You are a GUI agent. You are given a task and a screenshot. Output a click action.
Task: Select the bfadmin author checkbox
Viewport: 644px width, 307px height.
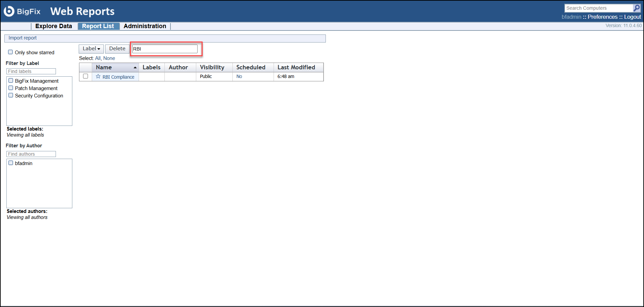11,163
